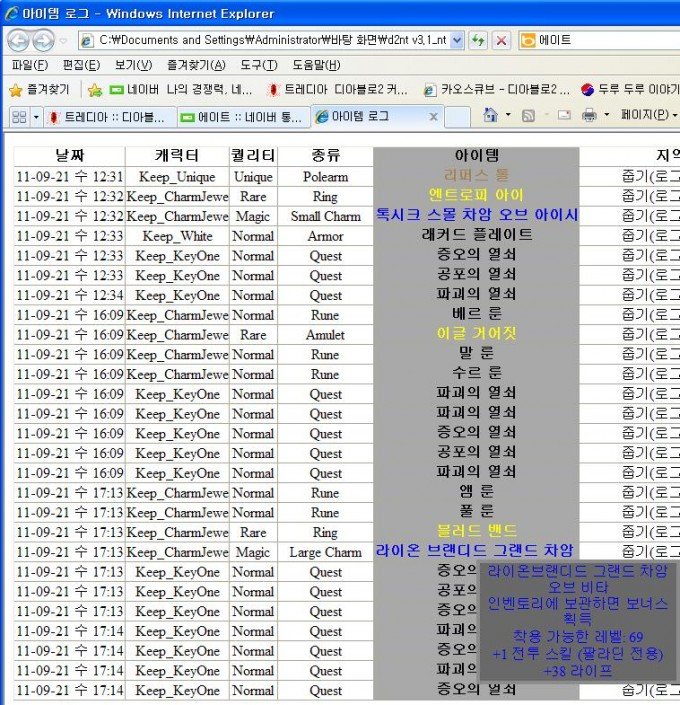Open the 도구(T) menu
Image resolution: width=680 pixels, height=705 pixels.
259,65
